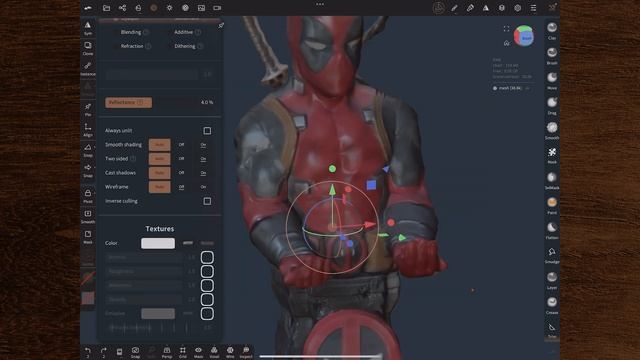
Task: Select the Flatten tool
Action: (x=552, y=231)
